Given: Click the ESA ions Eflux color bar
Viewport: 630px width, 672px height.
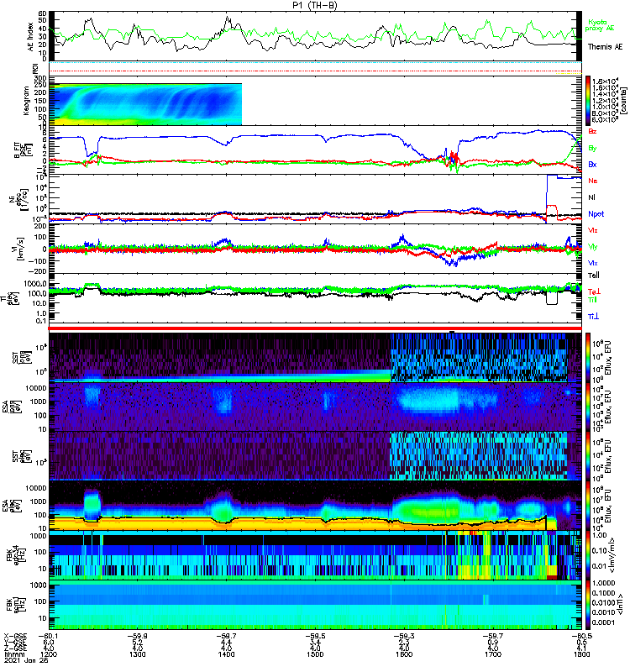Looking at the screenshot, I should click(588, 407).
